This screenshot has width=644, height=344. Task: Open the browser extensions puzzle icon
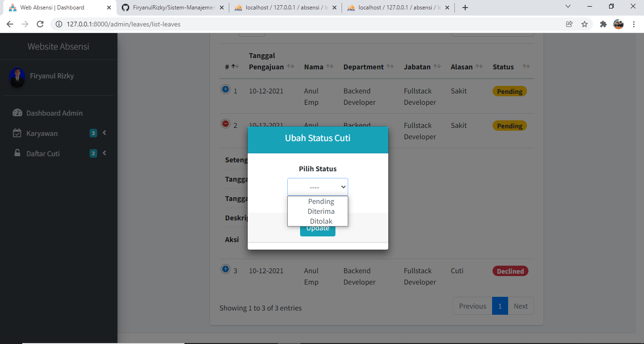click(603, 24)
